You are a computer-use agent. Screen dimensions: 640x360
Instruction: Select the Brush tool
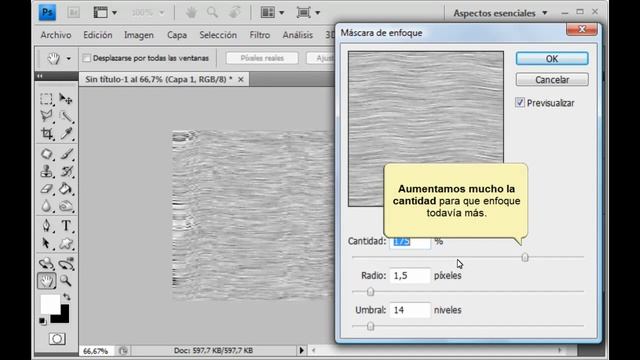pyautogui.click(x=66, y=154)
